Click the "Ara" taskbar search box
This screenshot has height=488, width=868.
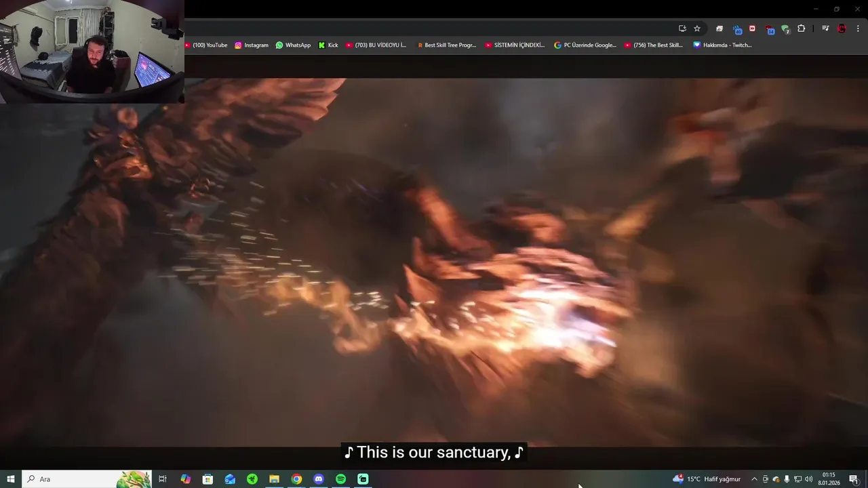click(87, 479)
